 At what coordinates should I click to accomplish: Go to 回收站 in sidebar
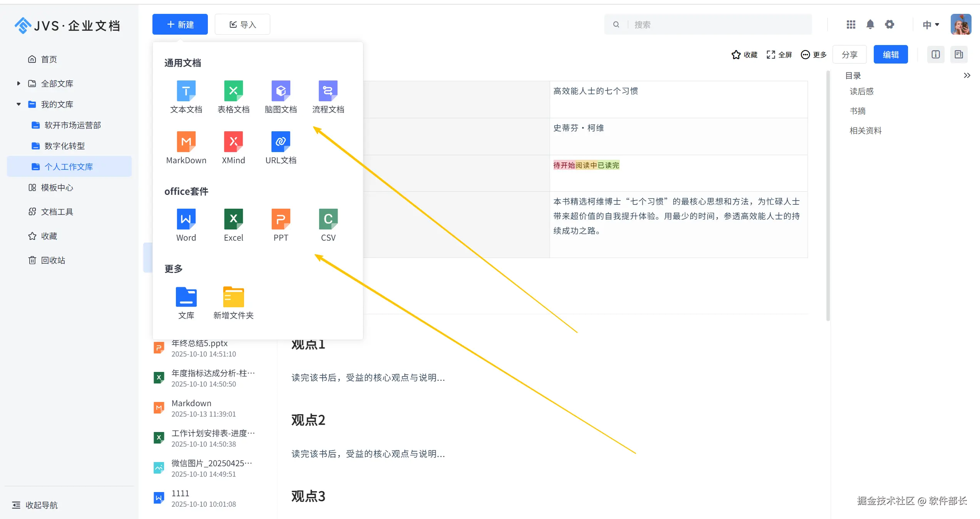tap(53, 260)
